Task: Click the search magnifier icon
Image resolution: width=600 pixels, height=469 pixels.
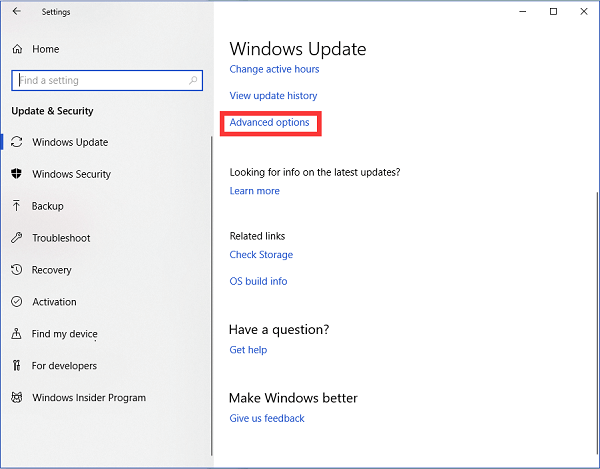Action: [193, 80]
